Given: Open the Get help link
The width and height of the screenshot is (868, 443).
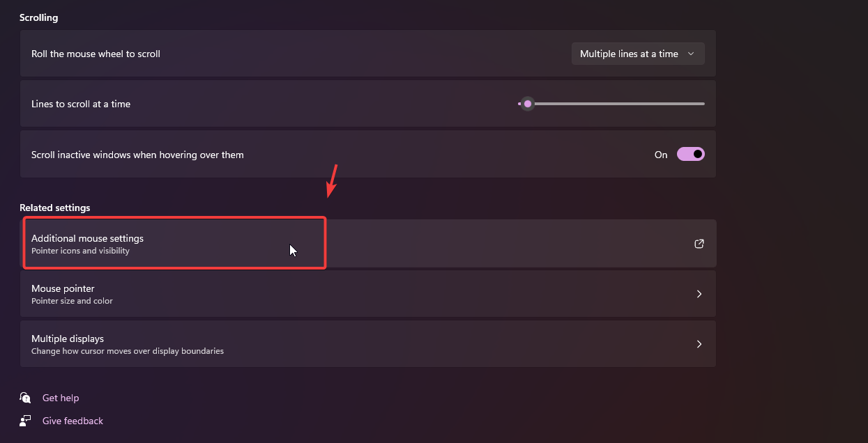Looking at the screenshot, I should click(x=61, y=398).
